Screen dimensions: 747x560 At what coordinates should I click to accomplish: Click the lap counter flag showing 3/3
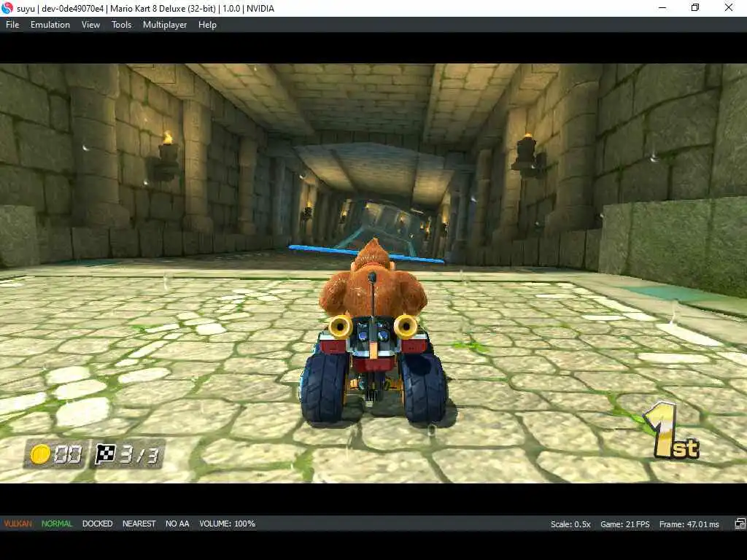coord(127,454)
